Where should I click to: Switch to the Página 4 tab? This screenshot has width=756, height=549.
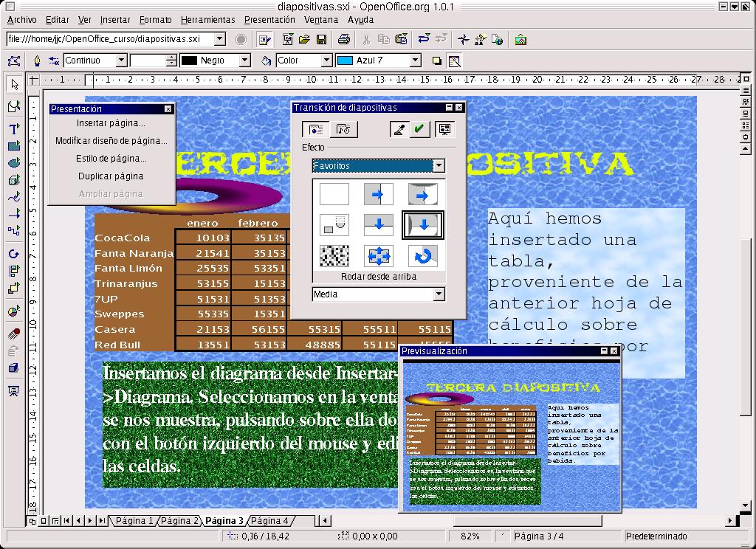[x=269, y=521]
